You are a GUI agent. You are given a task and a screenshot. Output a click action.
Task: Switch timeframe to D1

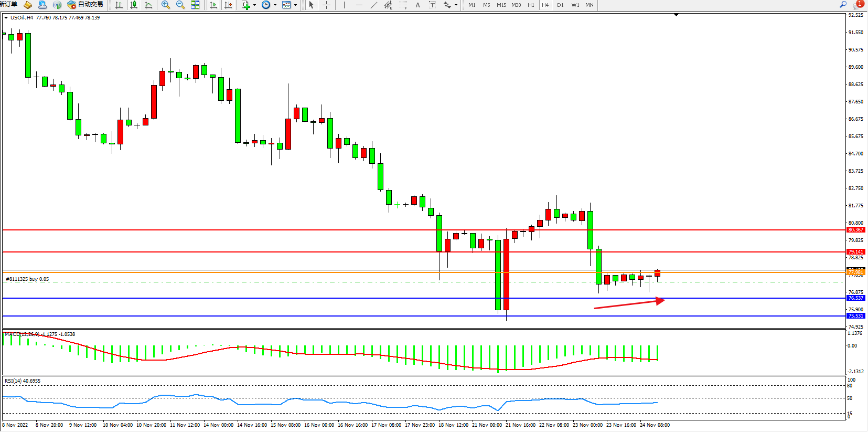560,5
